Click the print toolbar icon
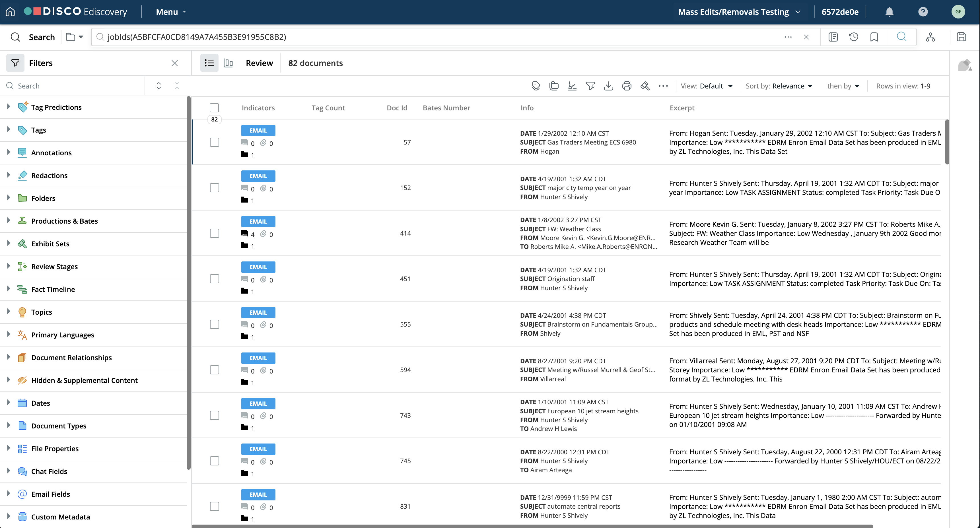The width and height of the screenshot is (980, 528). [627, 86]
